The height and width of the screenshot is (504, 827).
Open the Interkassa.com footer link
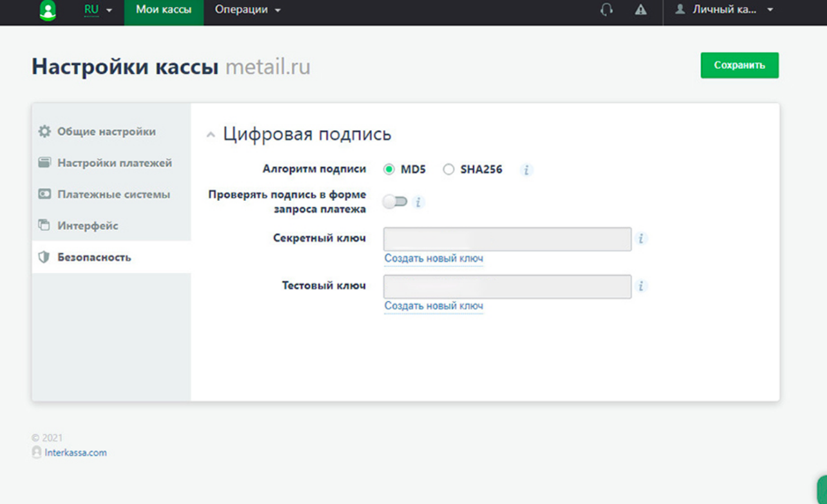76,453
